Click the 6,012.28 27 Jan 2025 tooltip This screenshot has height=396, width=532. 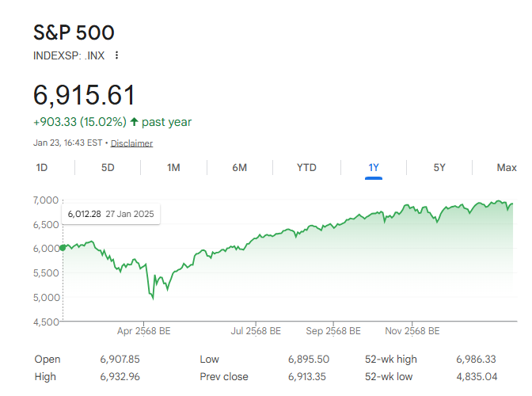pos(110,214)
